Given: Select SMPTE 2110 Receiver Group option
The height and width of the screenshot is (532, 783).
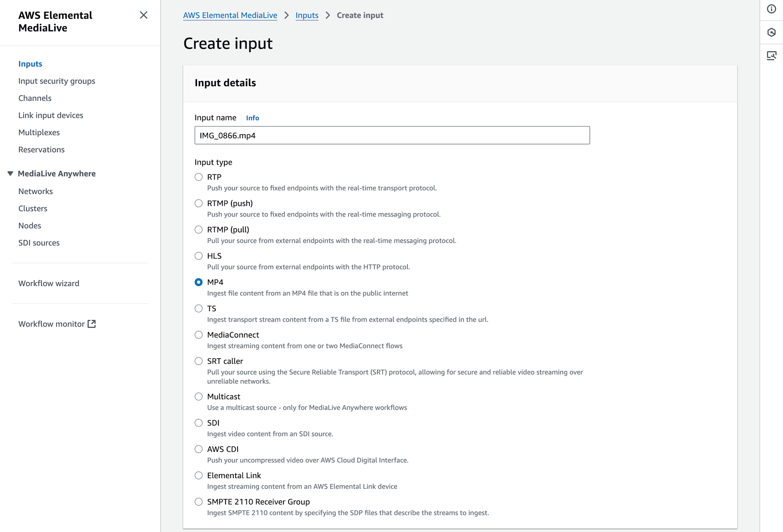Looking at the screenshot, I should [198, 502].
